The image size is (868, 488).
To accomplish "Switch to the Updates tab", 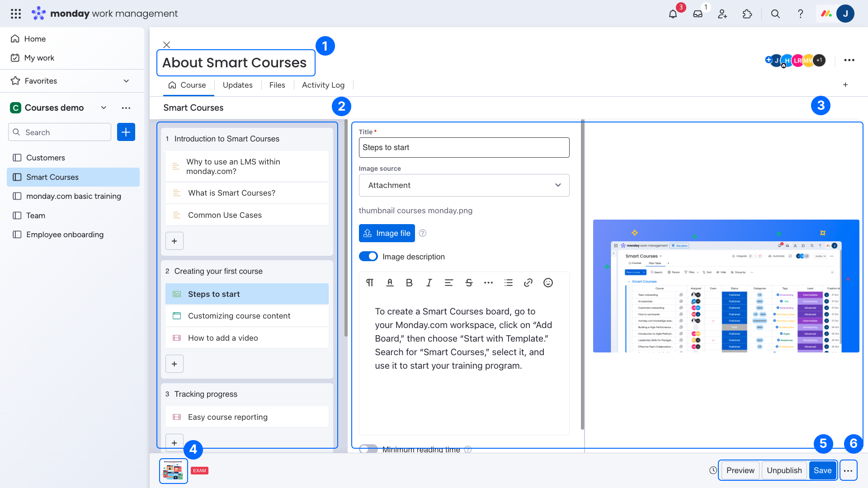I will coord(237,85).
